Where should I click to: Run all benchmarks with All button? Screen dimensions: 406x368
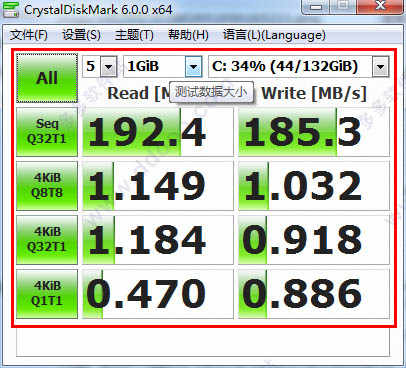pyautogui.click(x=47, y=78)
